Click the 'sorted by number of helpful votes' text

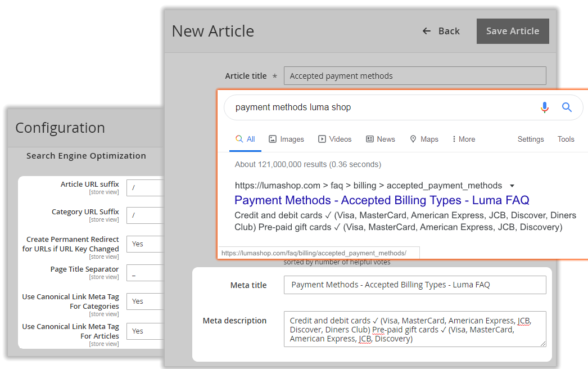coord(337,262)
